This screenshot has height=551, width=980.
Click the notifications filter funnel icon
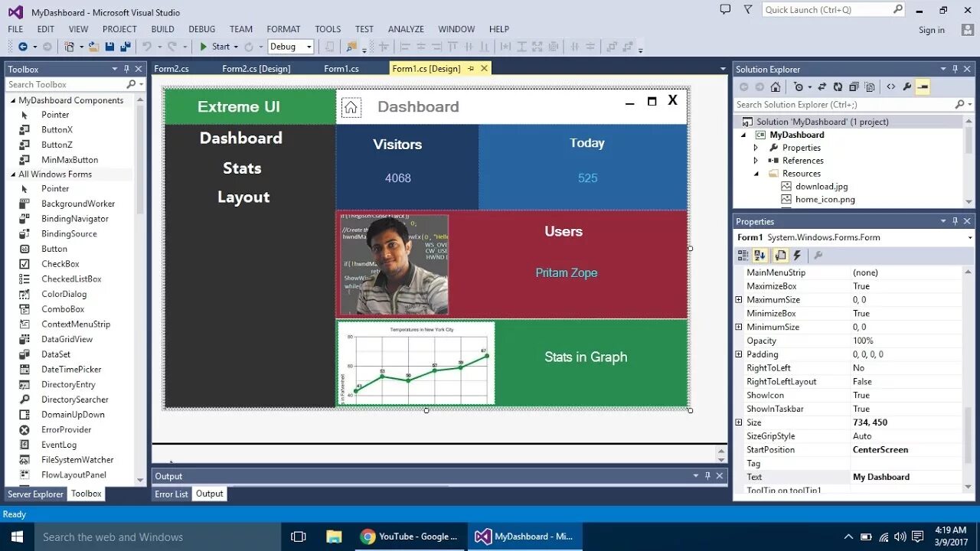point(748,9)
